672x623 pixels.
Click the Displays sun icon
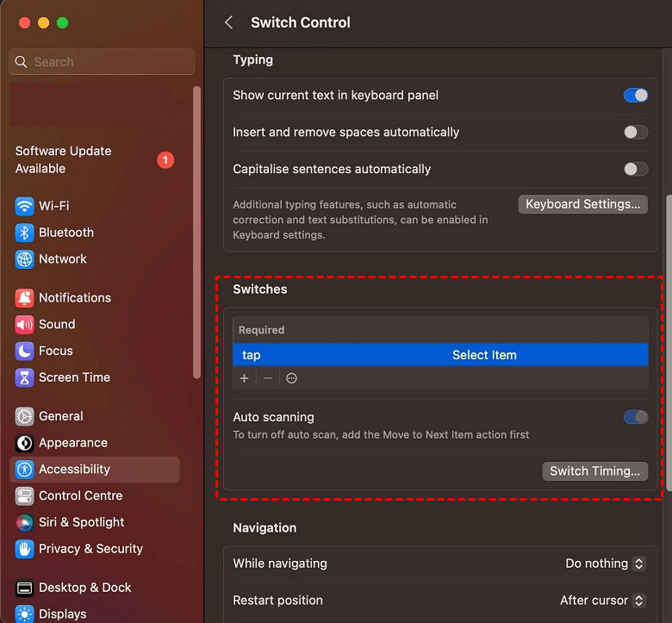24,614
